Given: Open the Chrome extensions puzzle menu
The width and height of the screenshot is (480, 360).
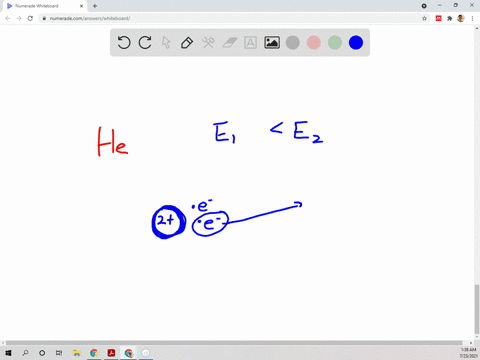Looking at the screenshot, I should coord(450,18).
